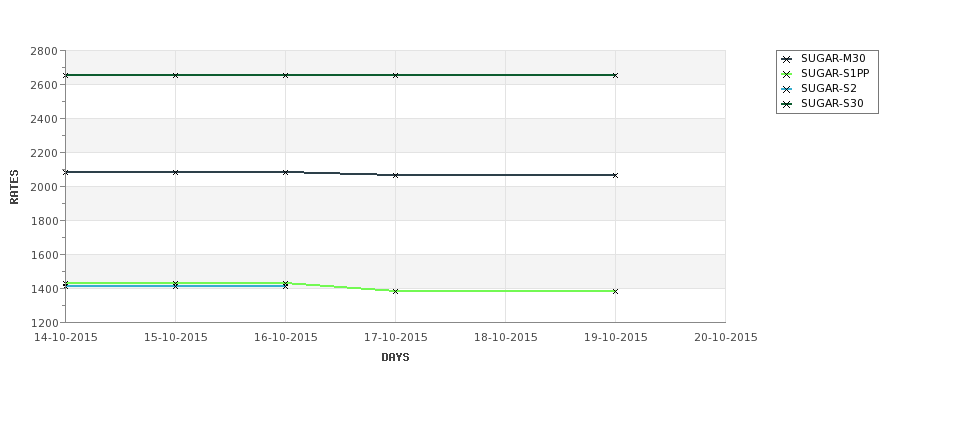The image size is (975, 429).
Task: Click SUGAR-M30 data point on 19-10-2015
Action: (x=615, y=175)
